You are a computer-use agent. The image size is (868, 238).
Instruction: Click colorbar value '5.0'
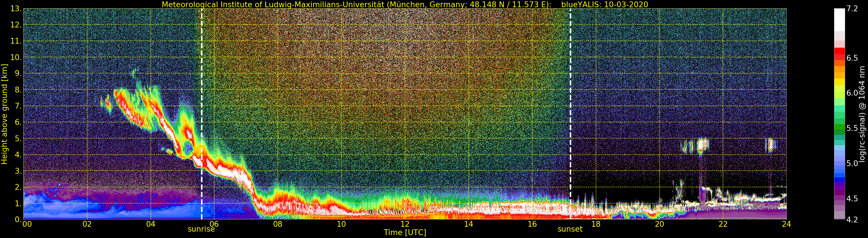[x=852, y=163]
